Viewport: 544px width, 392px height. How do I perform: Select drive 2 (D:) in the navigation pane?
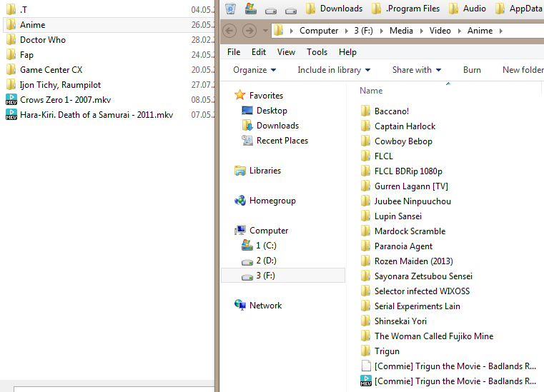click(259, 261)
